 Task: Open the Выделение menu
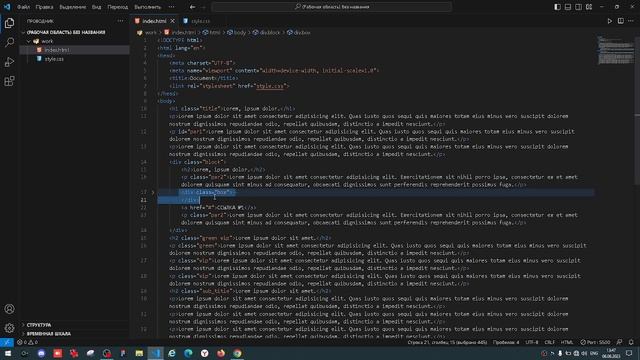(73, 7)
